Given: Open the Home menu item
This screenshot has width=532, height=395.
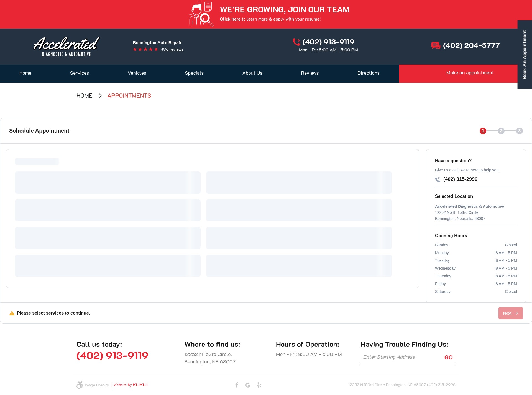Looking at the screenshot, I should pyautogui.click(x=25, y=73).
